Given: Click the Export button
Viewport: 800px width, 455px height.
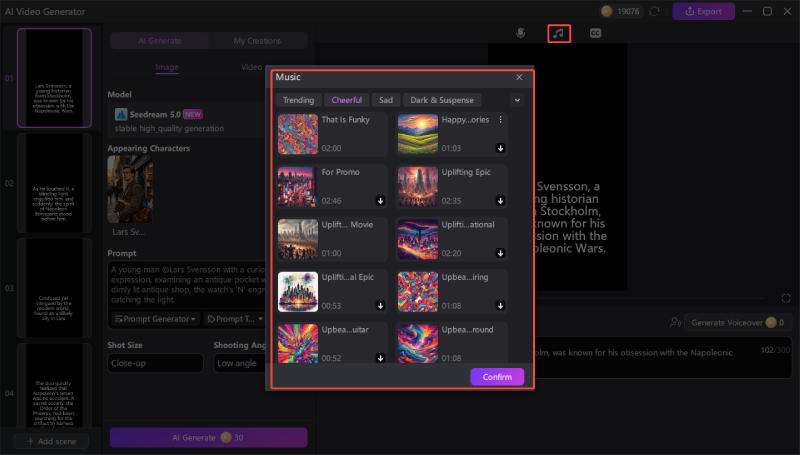Looking at the screenshot, I should pyautogui.click(x=704, y=11).
